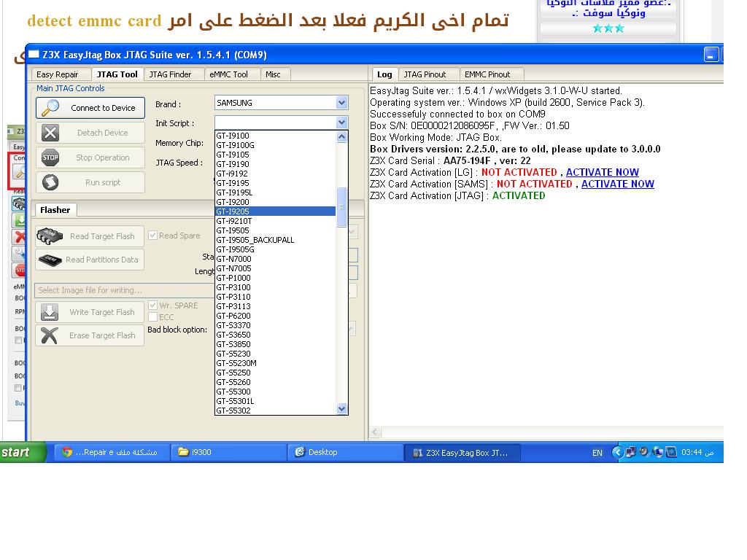Select GT-S5301L list item
Viewport: 747px width, 560px height.
tap(275, 402)
